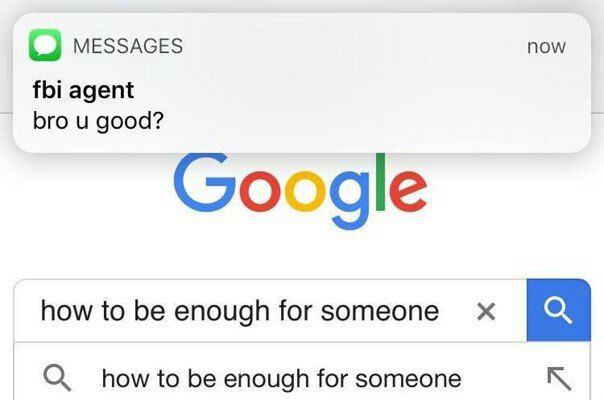
Task: Focus the search field containing the query
Action: [x=270, y=311]
